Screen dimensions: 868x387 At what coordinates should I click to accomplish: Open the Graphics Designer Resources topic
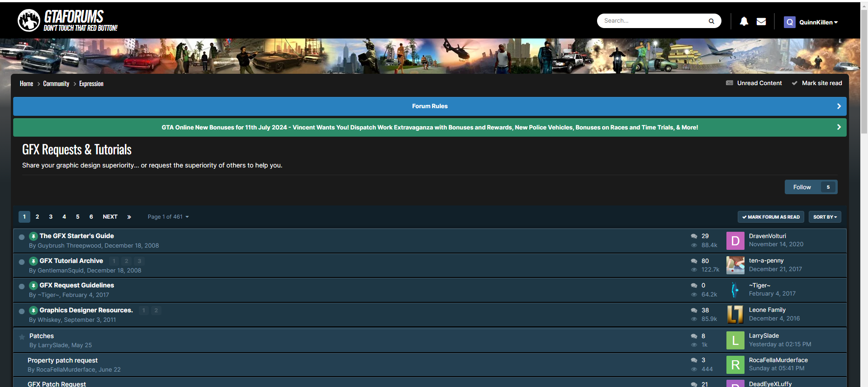86,310
